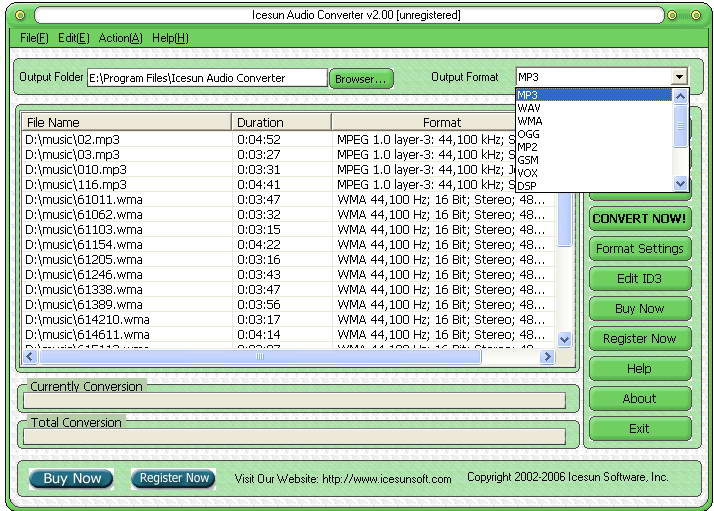Choose MP2 output format
This screenshot has width=714, height=511.
click(593, 147)
